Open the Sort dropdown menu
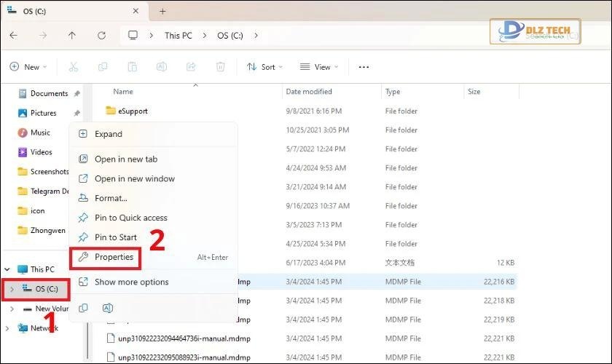 point(264,67)
